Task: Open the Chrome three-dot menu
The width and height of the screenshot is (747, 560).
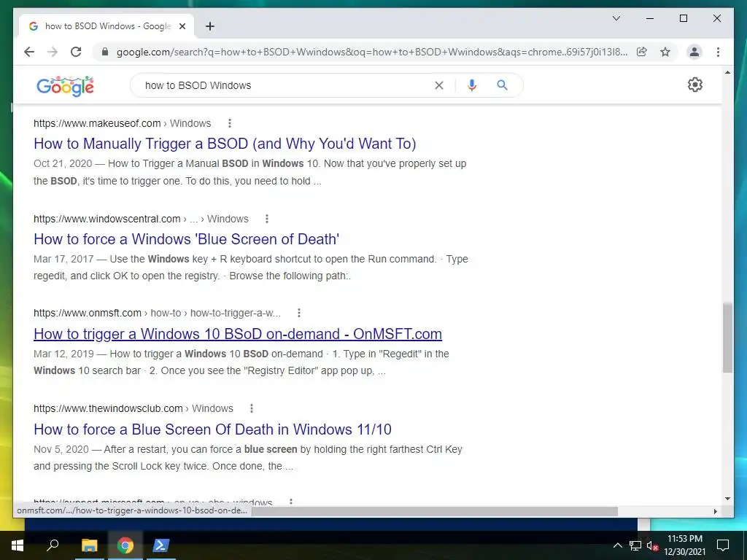Action: (x=718, y=52)
